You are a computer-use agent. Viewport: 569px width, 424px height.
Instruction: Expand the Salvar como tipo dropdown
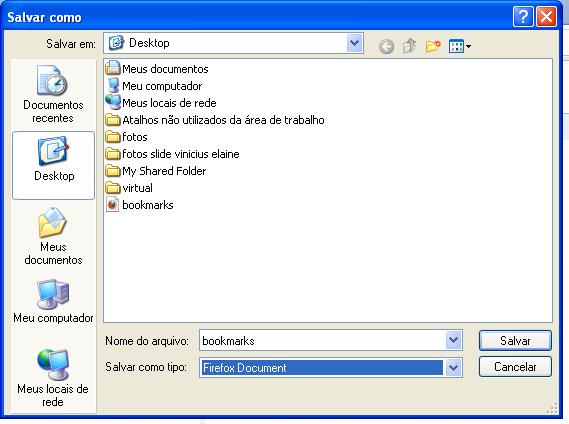point(453,368)
